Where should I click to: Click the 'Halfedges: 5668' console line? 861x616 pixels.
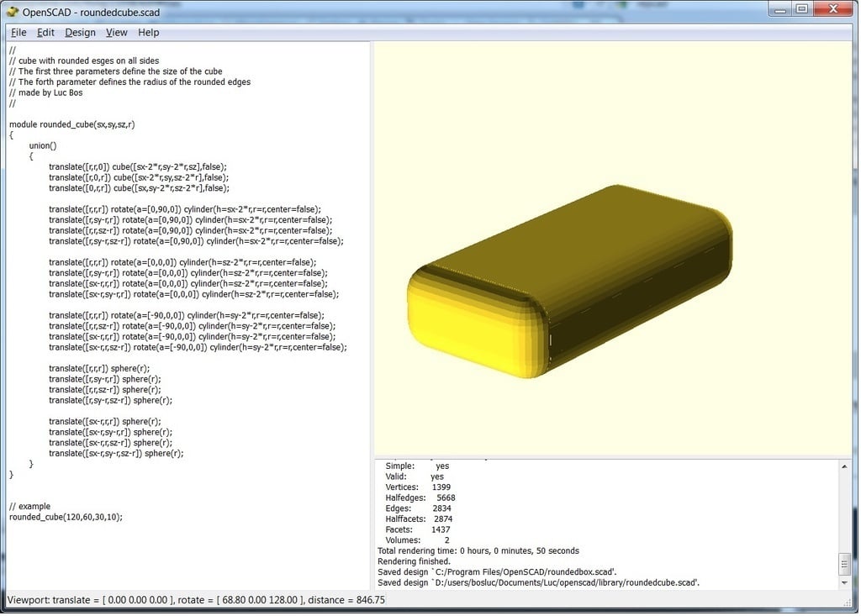pos(420,498)
